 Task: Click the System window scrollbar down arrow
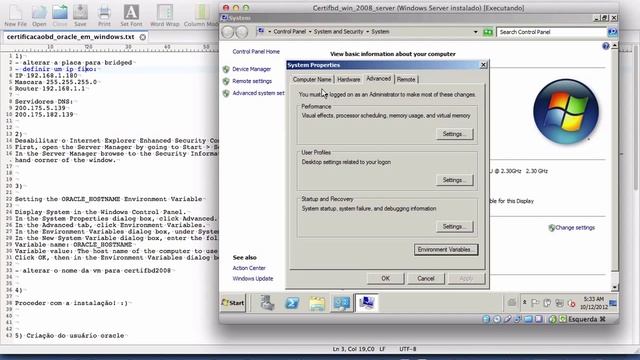tap(615, 287)
